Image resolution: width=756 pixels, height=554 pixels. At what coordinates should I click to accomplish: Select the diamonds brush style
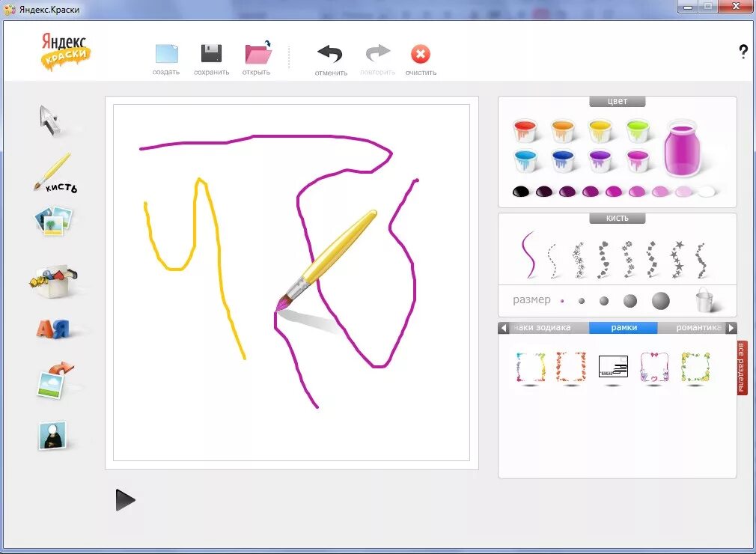coord(652,259)
